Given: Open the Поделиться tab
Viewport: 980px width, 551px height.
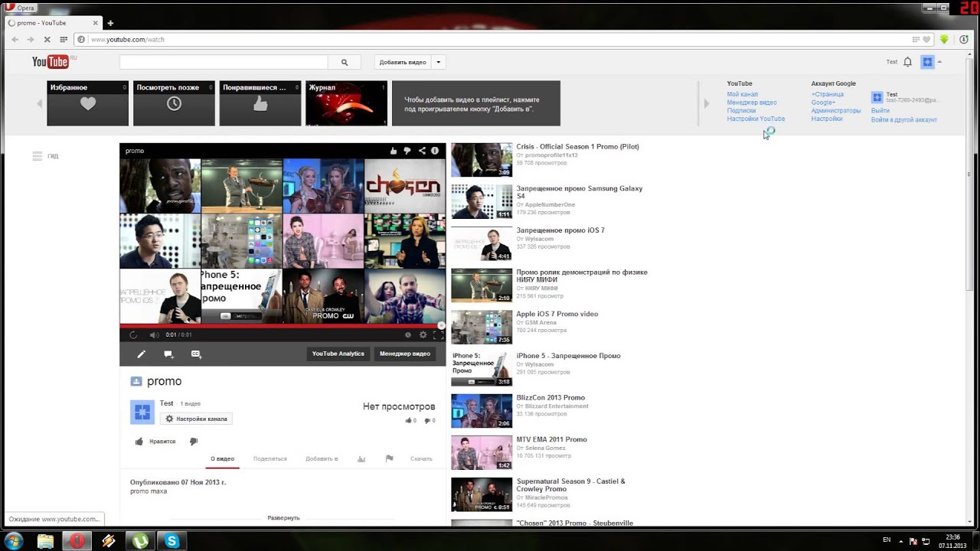Looking at the screenshot, I should tap(269, 459).
